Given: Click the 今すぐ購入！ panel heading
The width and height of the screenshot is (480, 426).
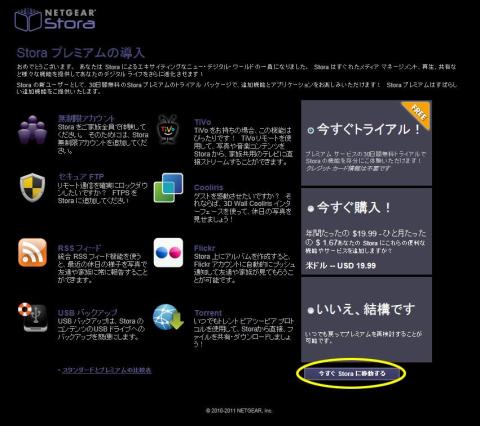Looking at the screenshot, I should (x=354, y=208).
